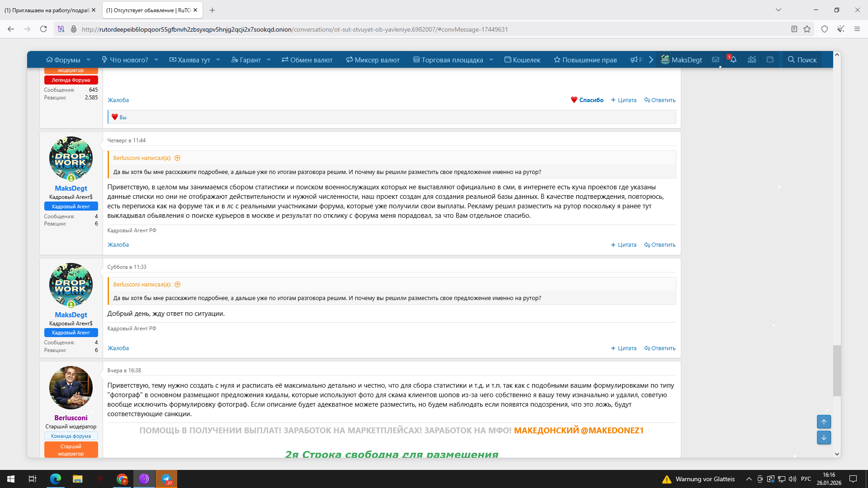Expand the Торговая площадка dropdown arrow
Viewport: 868px width, 488px height.
491,60
